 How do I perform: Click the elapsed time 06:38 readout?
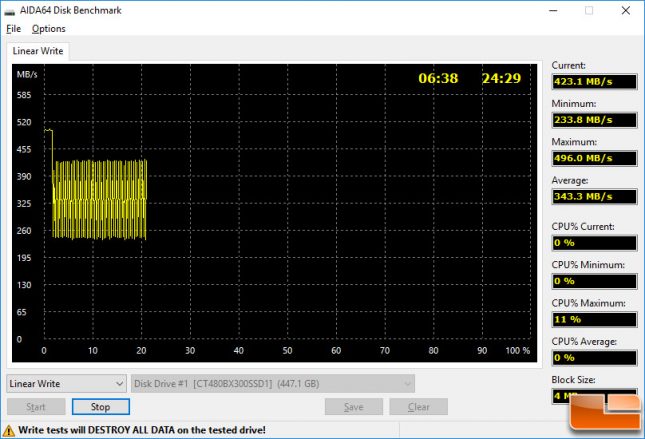[438, 78]
